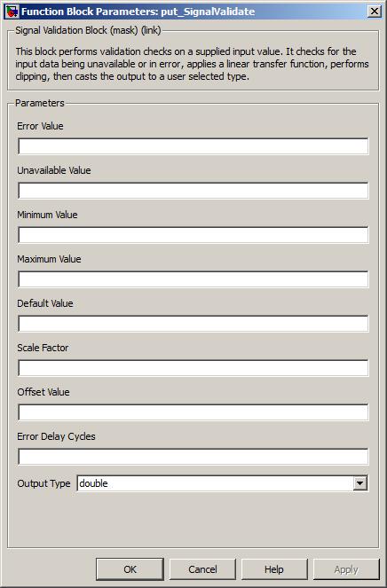Viewport: 387px width, 588px height.
Task: Click the Output Type label
Action: pyautogui.click(x=43, y=483)
